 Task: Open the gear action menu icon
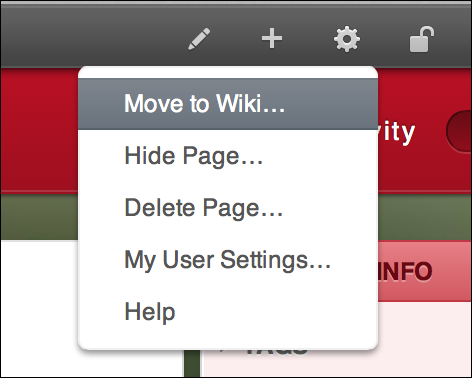coord(347,39)
